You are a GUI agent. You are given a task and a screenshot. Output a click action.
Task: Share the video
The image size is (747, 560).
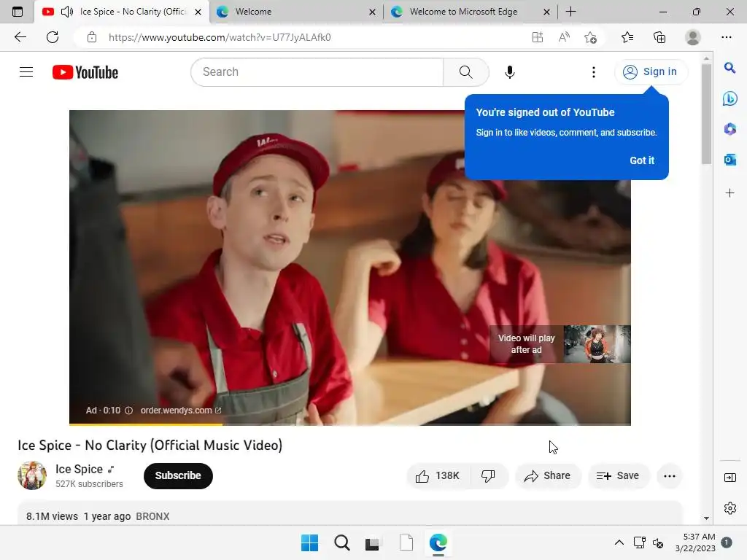(547, 475)
